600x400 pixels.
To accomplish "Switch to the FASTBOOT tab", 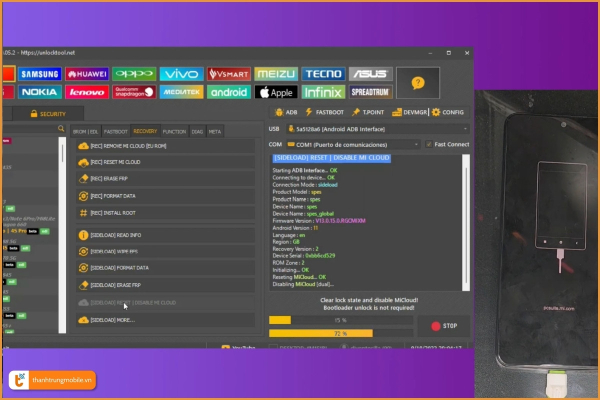I will (x=116, y=131).
